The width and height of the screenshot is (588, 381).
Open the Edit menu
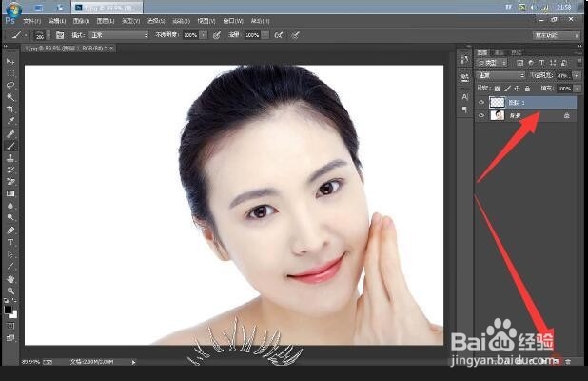coord(57,21)
